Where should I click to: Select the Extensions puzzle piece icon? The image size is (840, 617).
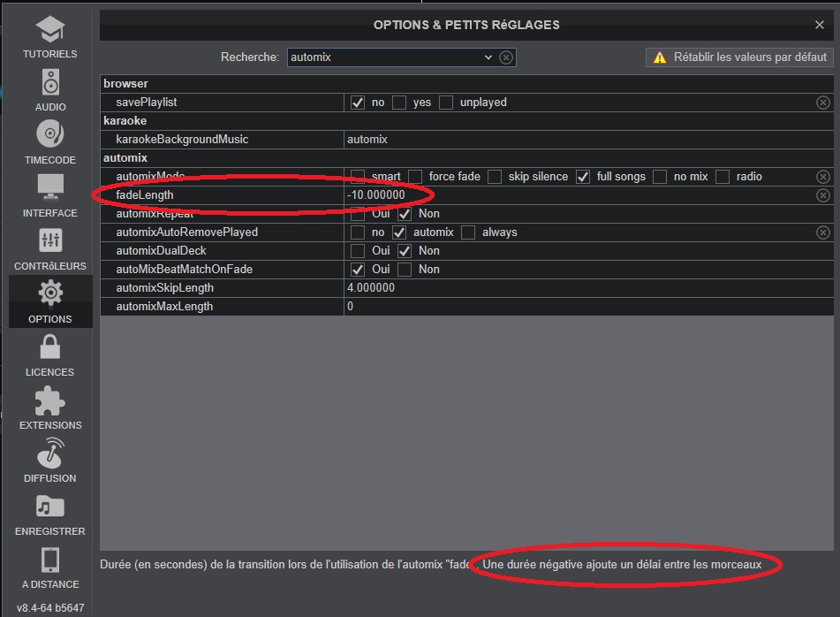pyautogui.click(x=50, y=400)
